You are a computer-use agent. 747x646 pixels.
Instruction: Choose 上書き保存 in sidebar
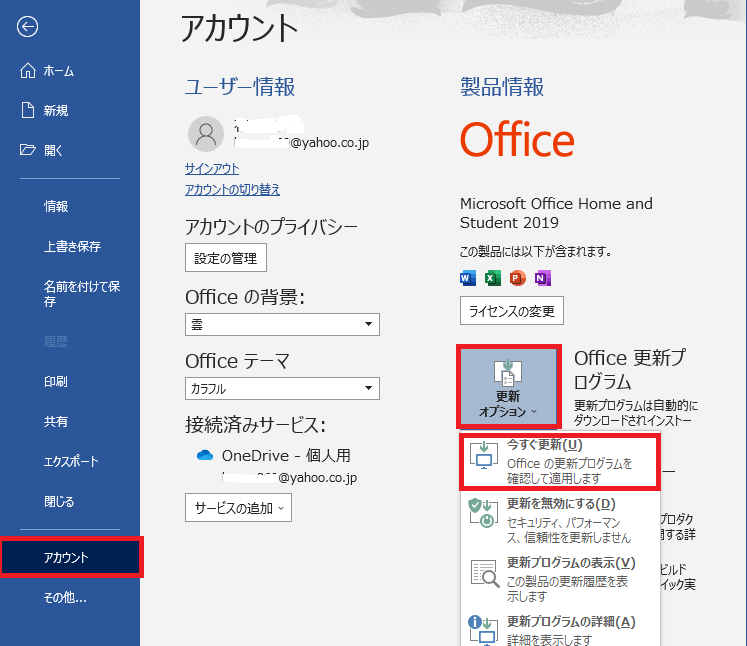70,246
